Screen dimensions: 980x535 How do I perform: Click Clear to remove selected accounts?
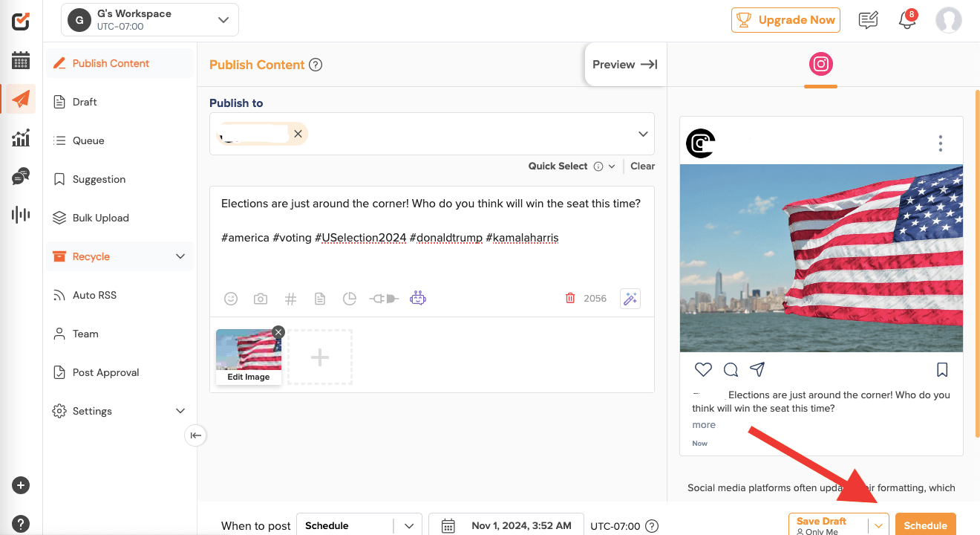pos(641,166)
